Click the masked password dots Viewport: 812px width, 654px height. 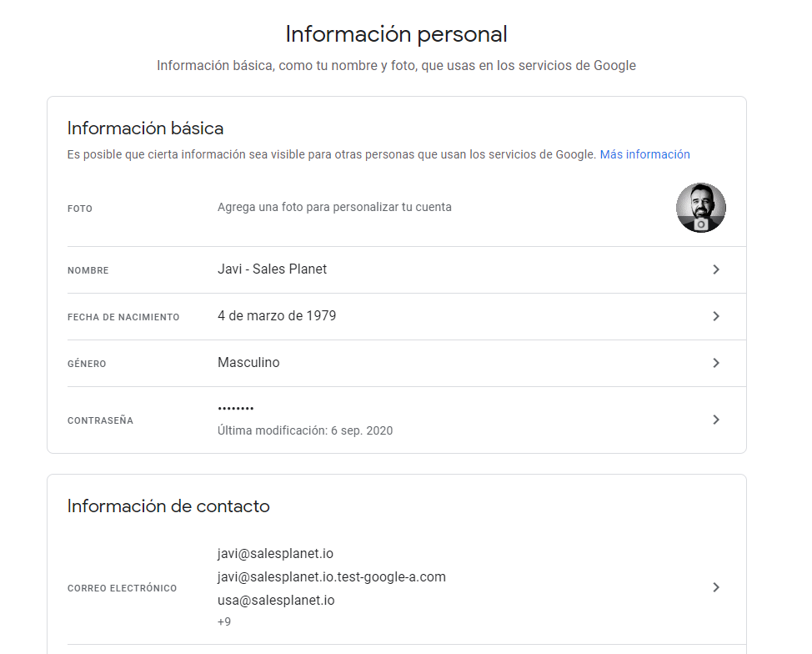(x=236, y=409)
